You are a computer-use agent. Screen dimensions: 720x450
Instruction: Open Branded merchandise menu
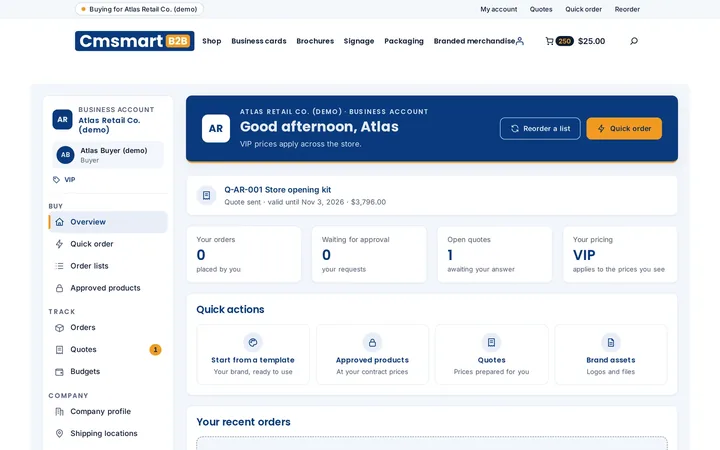coord(474,41)
